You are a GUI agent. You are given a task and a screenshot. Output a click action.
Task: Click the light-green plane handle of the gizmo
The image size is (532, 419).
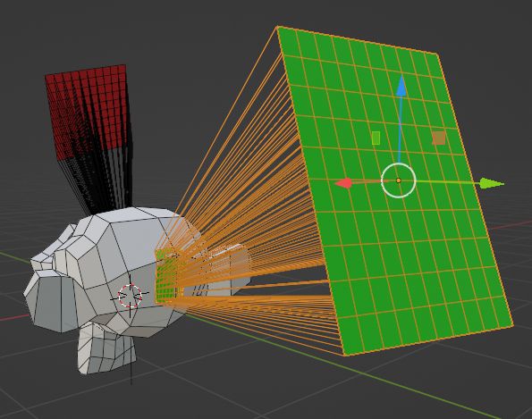tap(376, 138)
